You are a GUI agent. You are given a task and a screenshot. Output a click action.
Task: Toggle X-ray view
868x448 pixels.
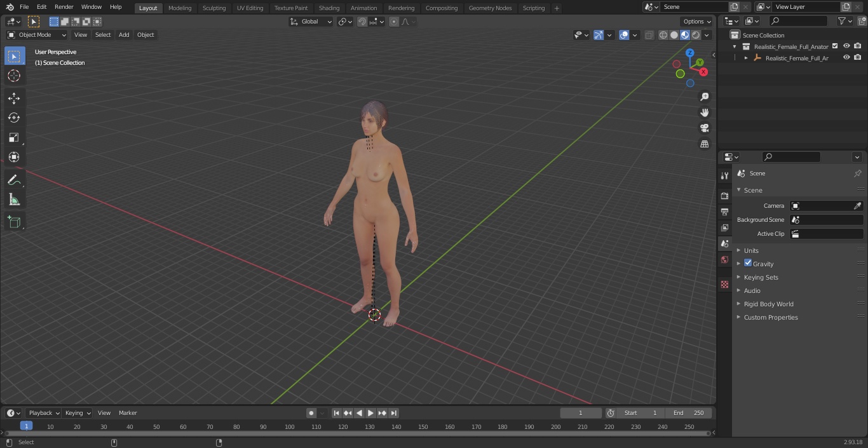click(x=649, y=35)
